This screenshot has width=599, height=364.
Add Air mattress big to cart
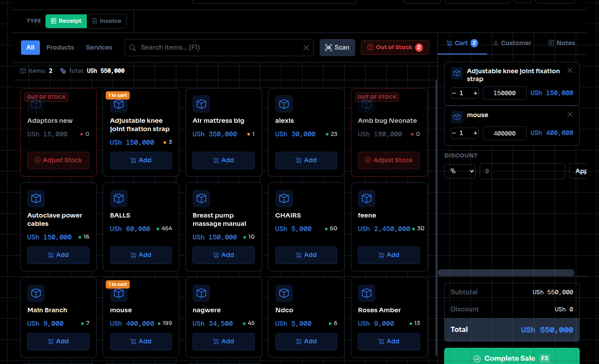coord(224,160)
